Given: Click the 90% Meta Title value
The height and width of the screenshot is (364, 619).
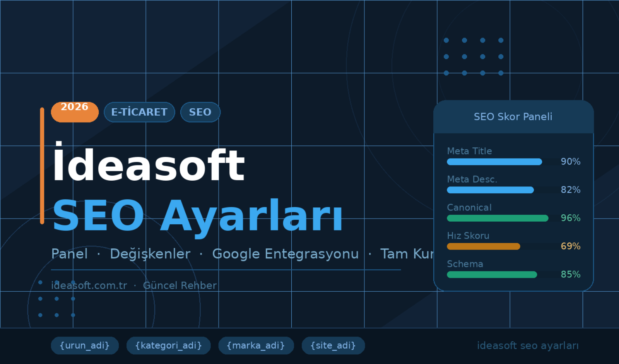Looking at the screenshot, I should pos(571,162).
